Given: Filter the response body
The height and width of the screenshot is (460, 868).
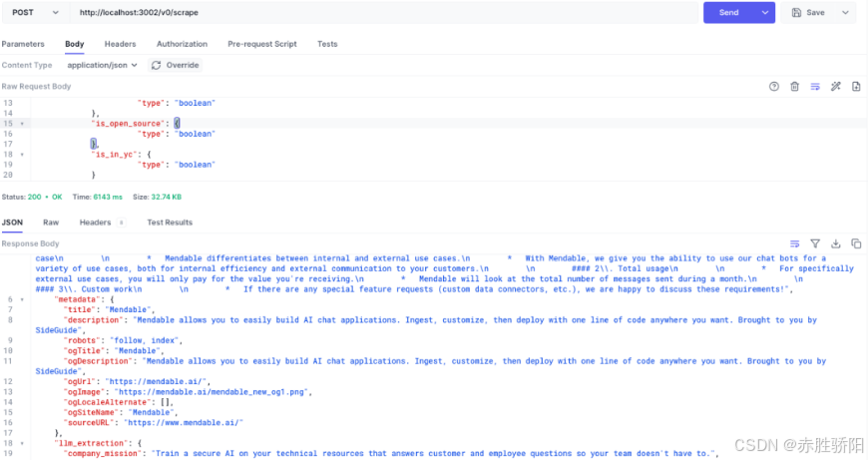Looking at the screenshot, I should pyautogui.click(x=815, y=243).
